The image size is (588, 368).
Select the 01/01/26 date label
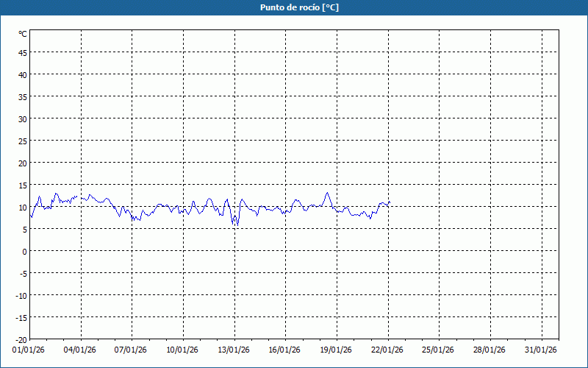coord(29,350)
